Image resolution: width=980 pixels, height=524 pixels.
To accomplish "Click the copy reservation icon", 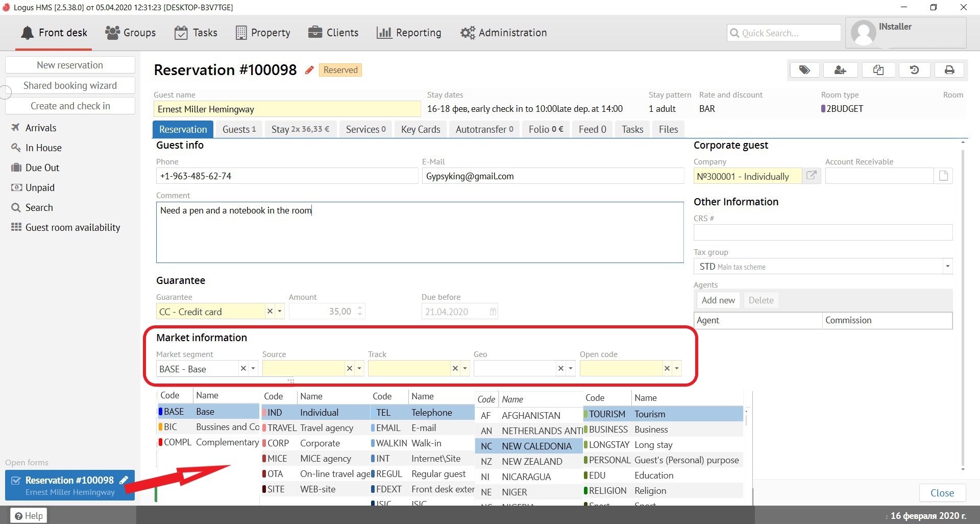I will (x=878, y=70).
